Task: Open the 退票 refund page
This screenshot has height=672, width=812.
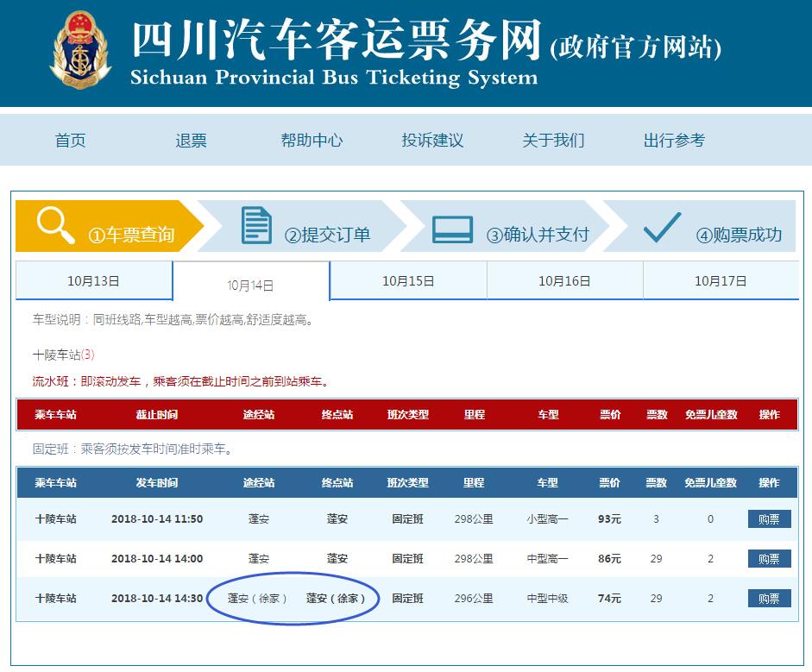Action: pyautogui.click(x=192, y=141)
